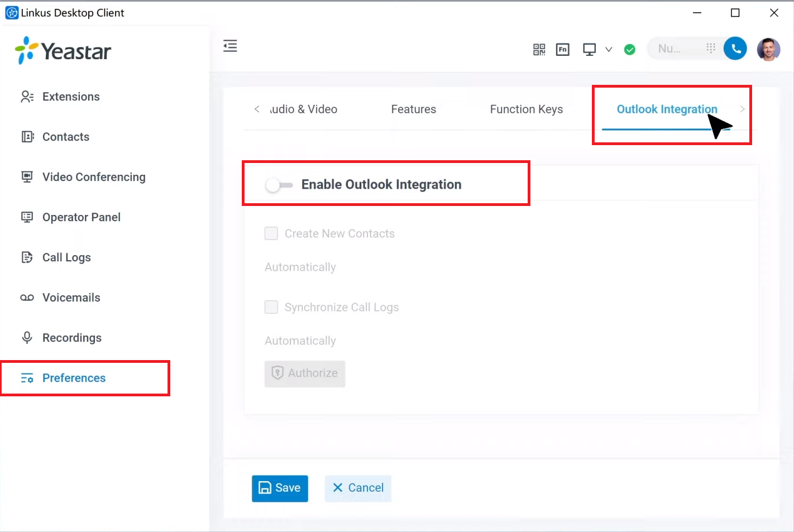The image size is (794, 532).
Task: Click the left chevron to scroll tabs back
Action: tap(257, 109)
